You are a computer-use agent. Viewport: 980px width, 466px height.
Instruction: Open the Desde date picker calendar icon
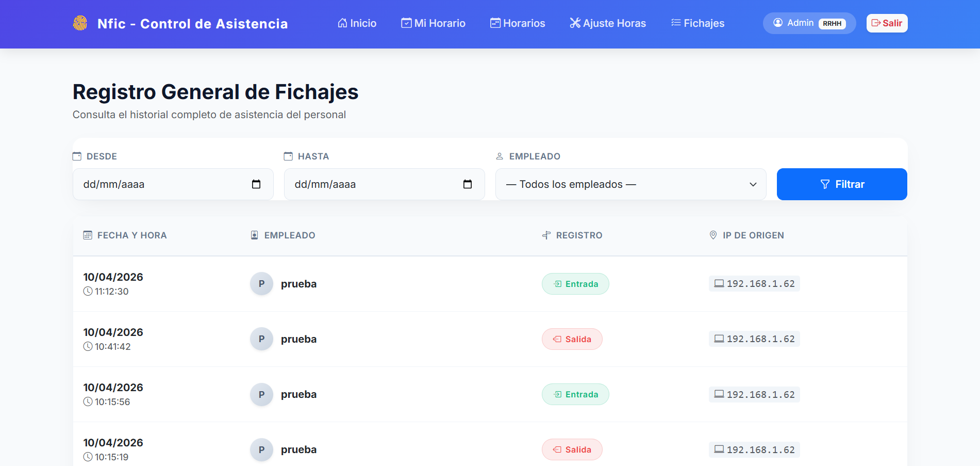256,184
